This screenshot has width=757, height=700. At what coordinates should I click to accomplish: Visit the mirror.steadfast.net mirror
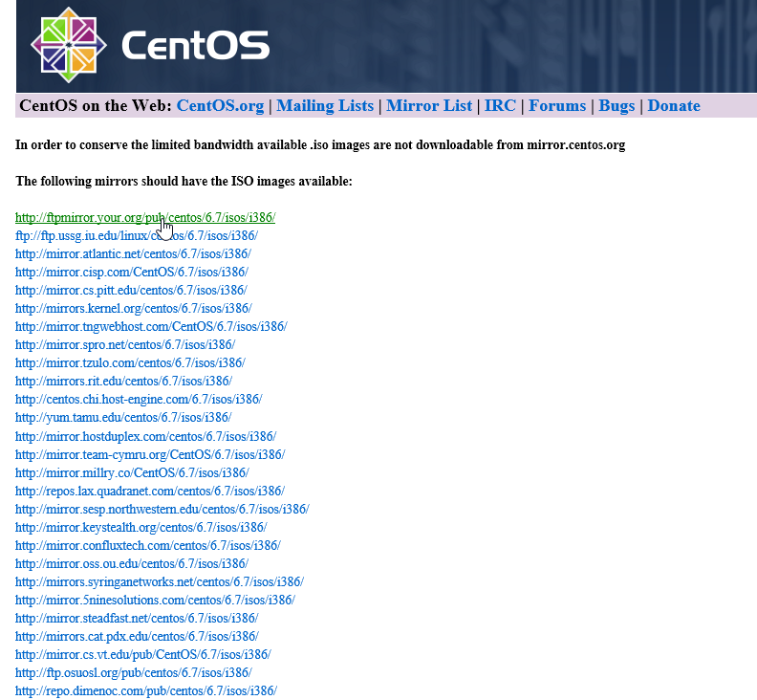137,619
